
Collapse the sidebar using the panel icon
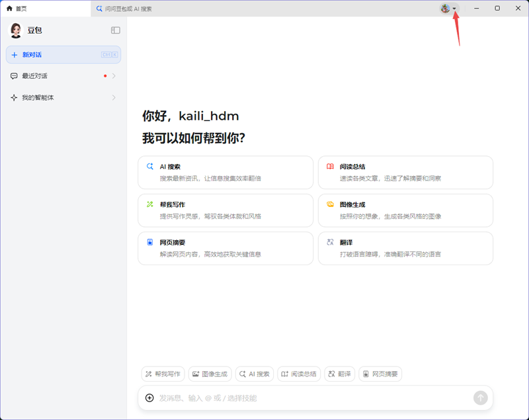[115, 30]
